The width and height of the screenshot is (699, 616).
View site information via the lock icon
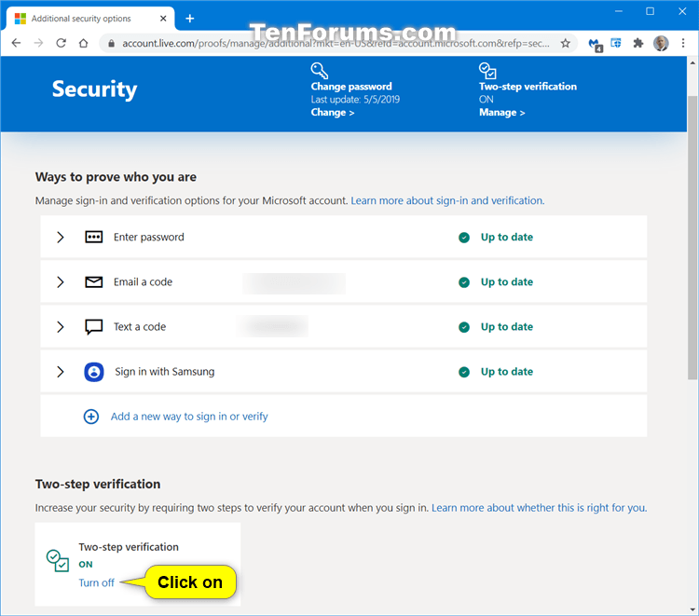coord(112,43)
